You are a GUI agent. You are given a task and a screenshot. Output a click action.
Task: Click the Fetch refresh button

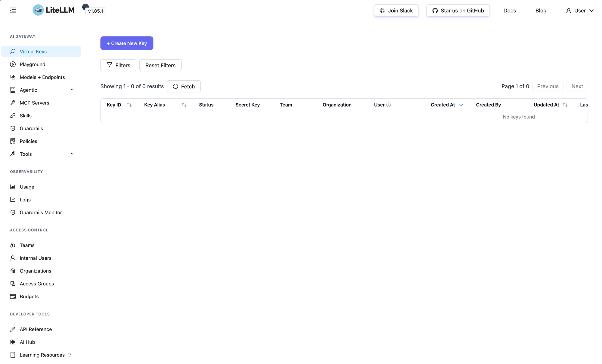pos(184,86)
